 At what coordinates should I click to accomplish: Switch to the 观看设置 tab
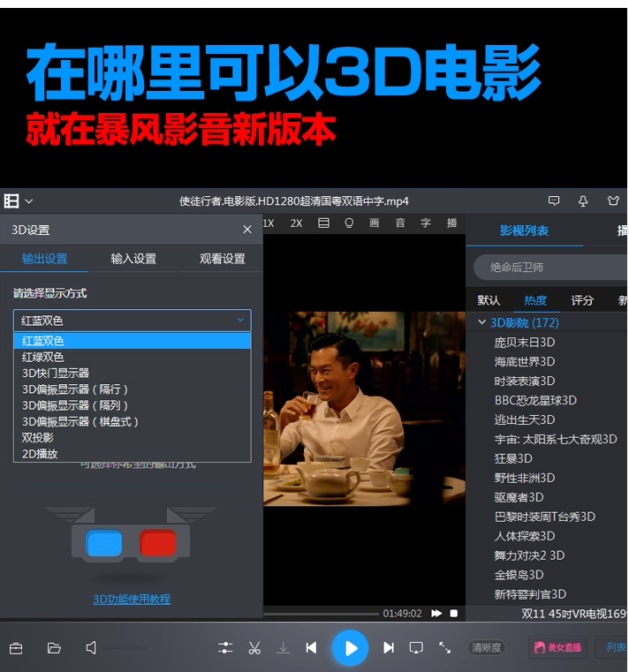(222, 259)
